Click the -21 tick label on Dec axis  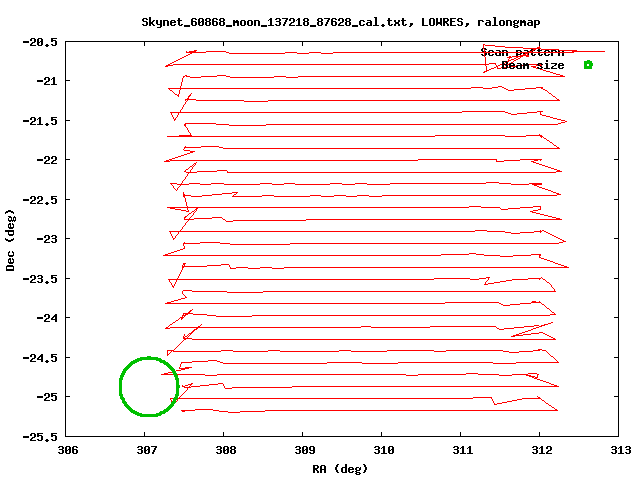click(x=47, y=81)
